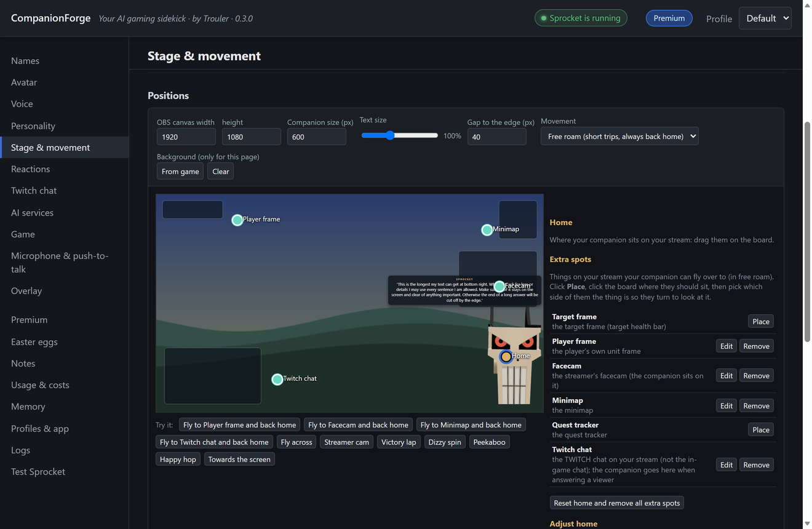Try Fly to Minimap and back home
The image size is (812, 529).
471,425
